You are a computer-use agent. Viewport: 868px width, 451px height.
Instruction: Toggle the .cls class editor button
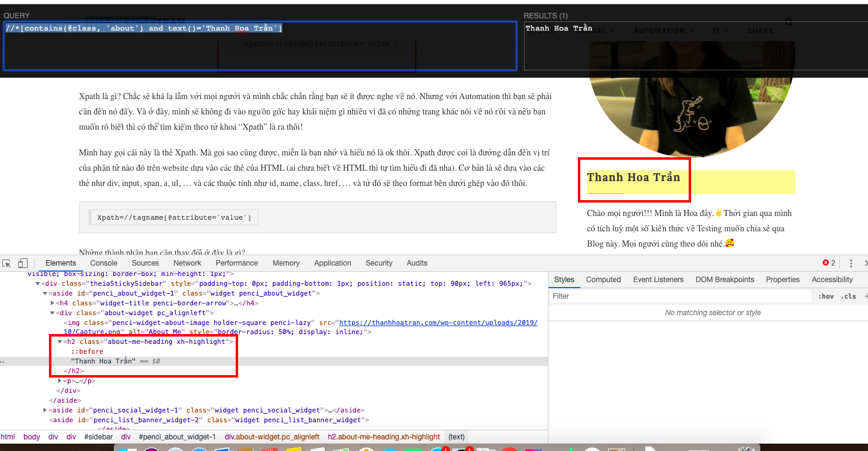click(848, 296)
